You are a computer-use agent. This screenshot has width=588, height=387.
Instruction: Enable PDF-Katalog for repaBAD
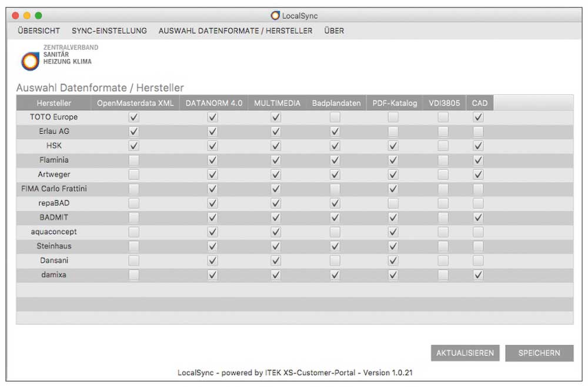click(x=393, y=203)
